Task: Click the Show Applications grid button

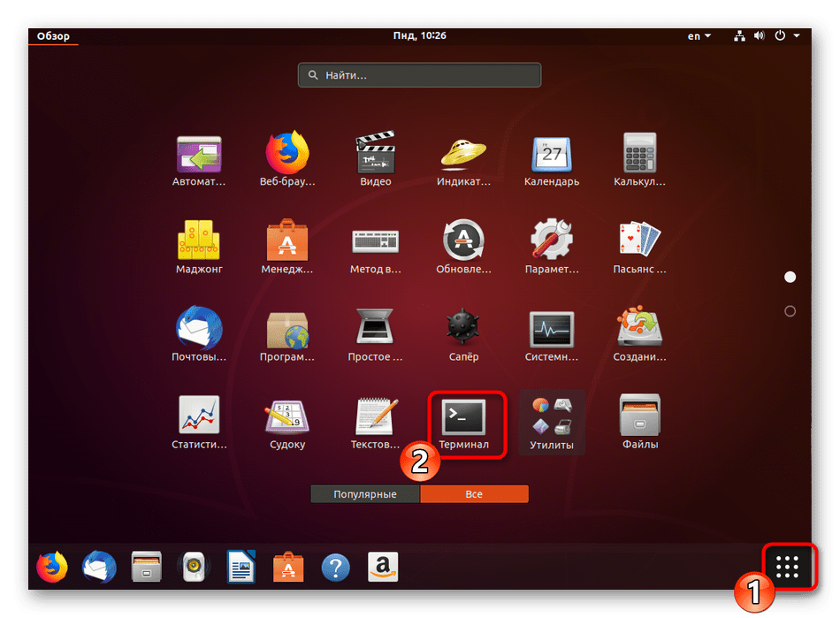Action: [x=787, y=567]
